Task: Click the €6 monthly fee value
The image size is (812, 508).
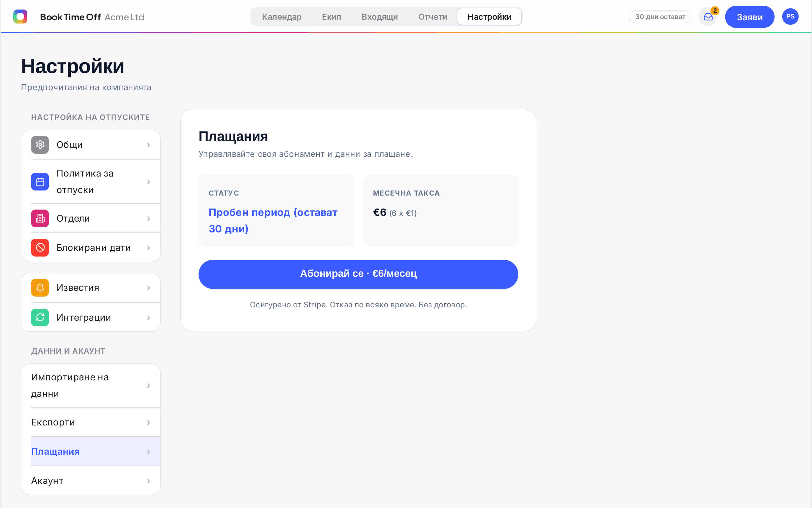Action: pyautogui.click(x=380, y=212)
